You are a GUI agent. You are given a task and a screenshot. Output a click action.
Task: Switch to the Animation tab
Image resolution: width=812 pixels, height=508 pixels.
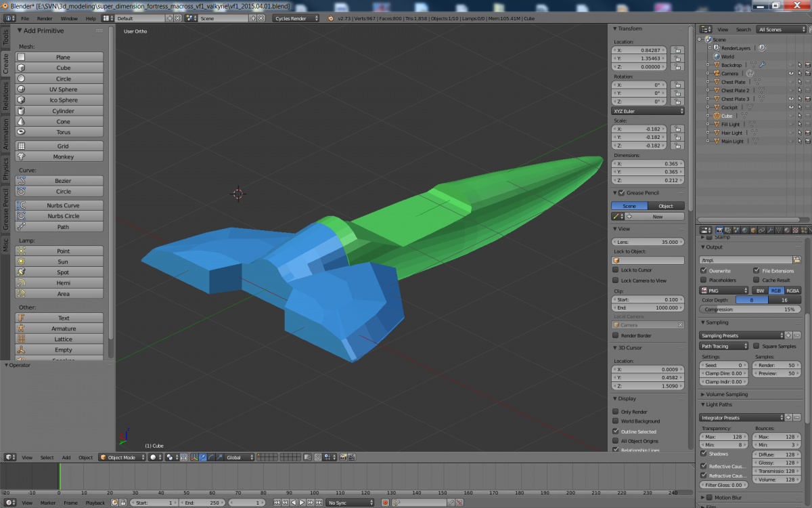tap(6, 134)
